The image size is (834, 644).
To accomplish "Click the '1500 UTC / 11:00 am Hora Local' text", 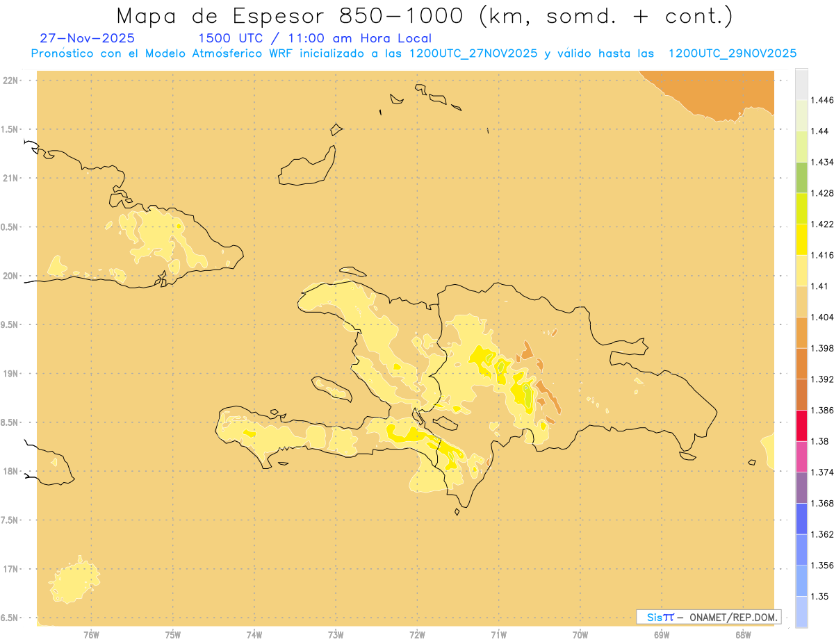I will coord(315,38).
